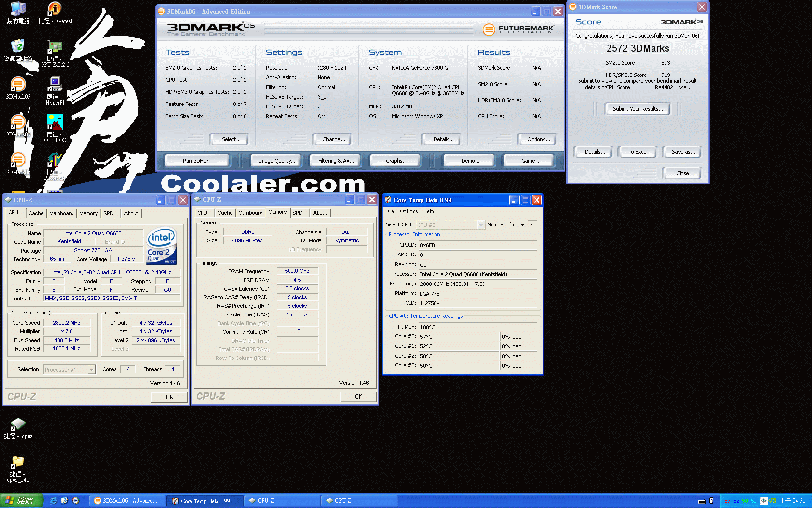Open Image Quality options
Viewport: 812px width, 508px height.
click(276, 161)
